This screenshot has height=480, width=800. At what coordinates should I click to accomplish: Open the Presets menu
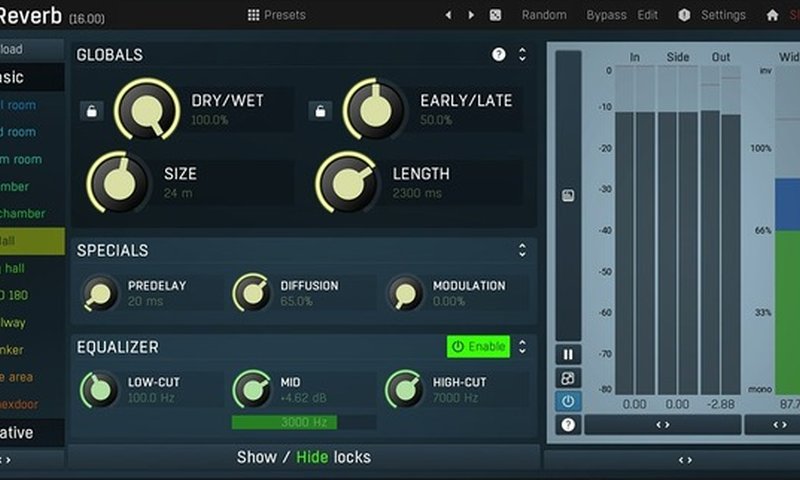[277, 15]
